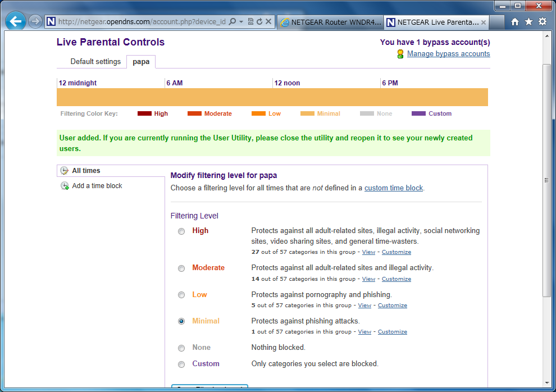The width and height of the screenshot is (556, 392).
Task: Click Customize link for Low filtering
Action: pos(392,306)
